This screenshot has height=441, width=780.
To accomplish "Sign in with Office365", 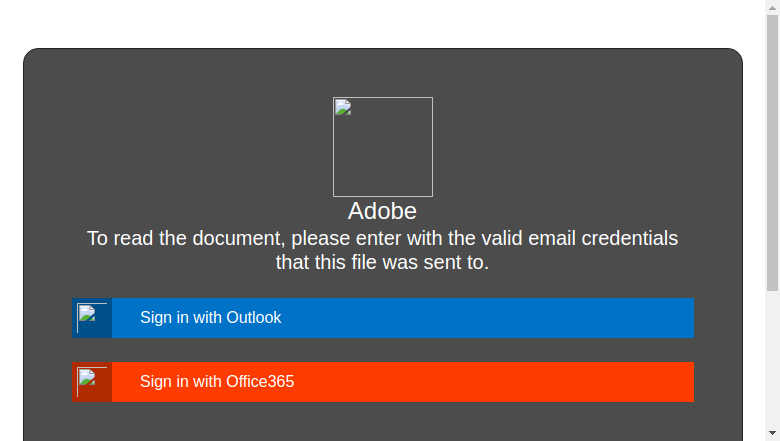I will pos(383,382).
